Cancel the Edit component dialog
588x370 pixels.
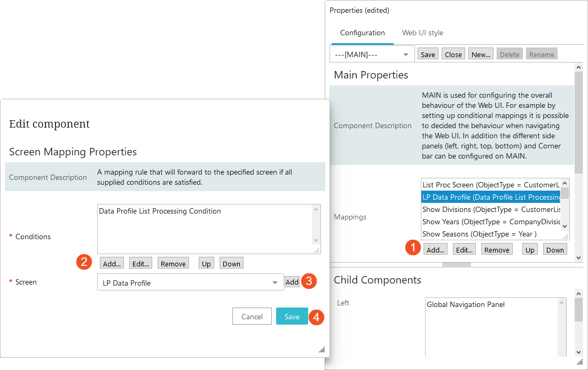(x=252, y=316)
